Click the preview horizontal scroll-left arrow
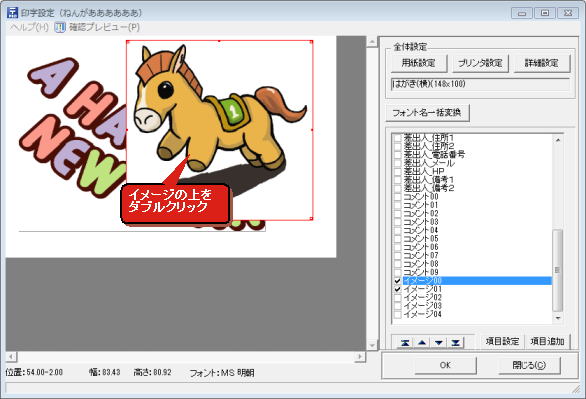Screen dimensions: 586x399 pyautogui.click(x=11, y=357)
